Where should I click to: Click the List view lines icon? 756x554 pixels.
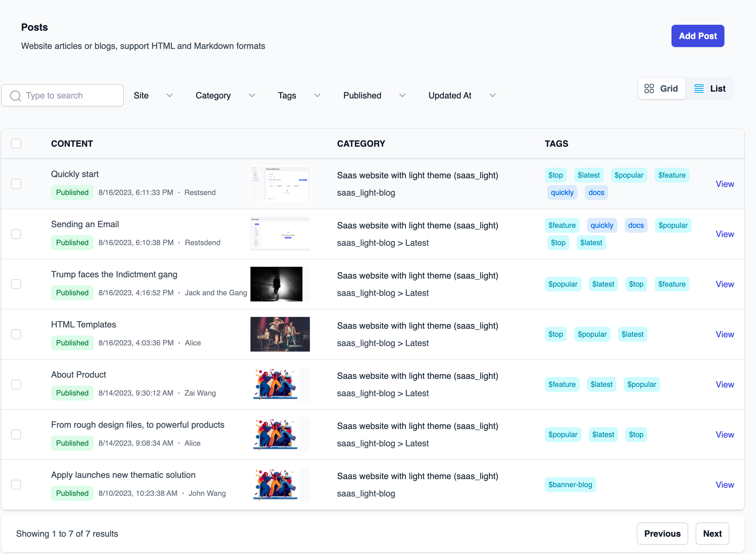pos(699,89)
